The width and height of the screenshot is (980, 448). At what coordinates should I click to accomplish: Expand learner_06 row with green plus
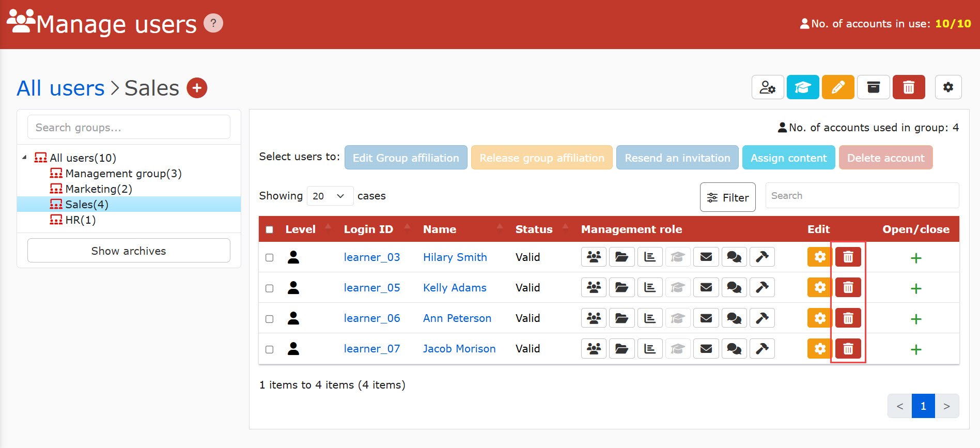coord(916,319)
